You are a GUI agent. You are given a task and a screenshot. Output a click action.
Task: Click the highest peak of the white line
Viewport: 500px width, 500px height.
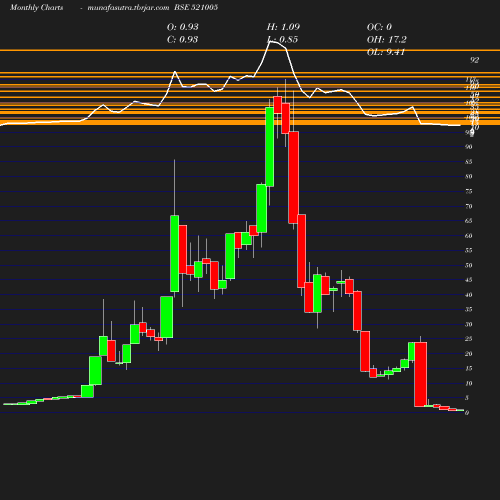271,41
